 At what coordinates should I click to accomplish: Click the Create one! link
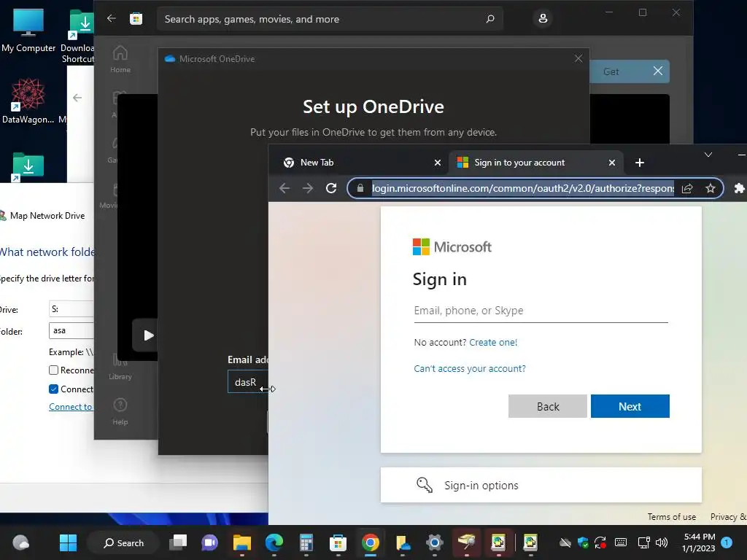493,343
